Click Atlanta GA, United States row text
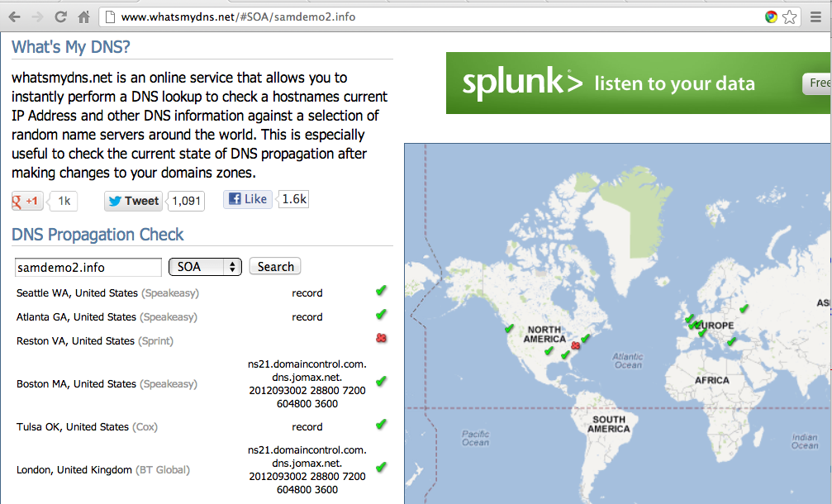Viewport: 832px width, 504px height. 107,316
